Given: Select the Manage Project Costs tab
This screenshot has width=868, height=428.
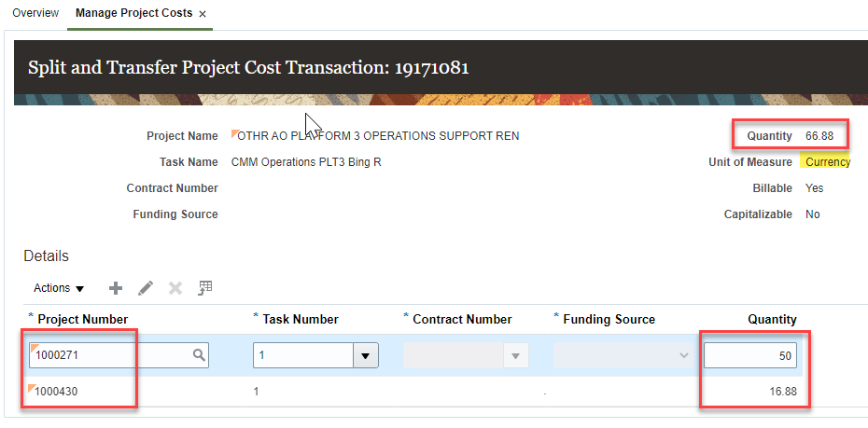Looking at the screenshot, I should 133,13.
